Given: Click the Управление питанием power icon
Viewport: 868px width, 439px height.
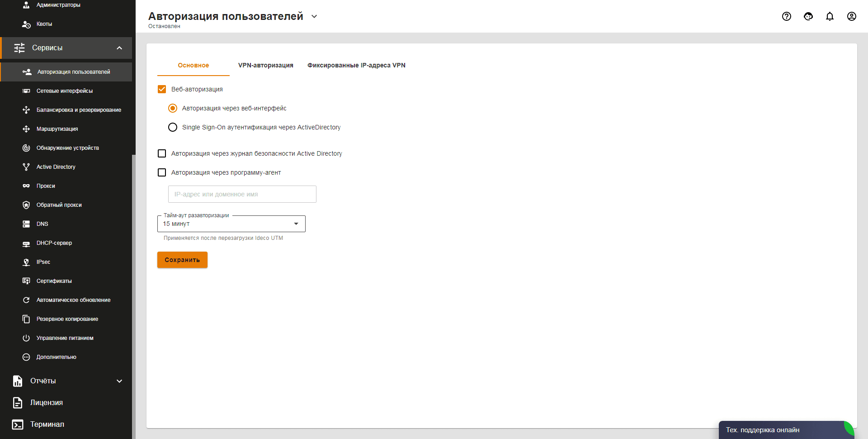Looking at the screenshot, I should [x=26, y=338].
